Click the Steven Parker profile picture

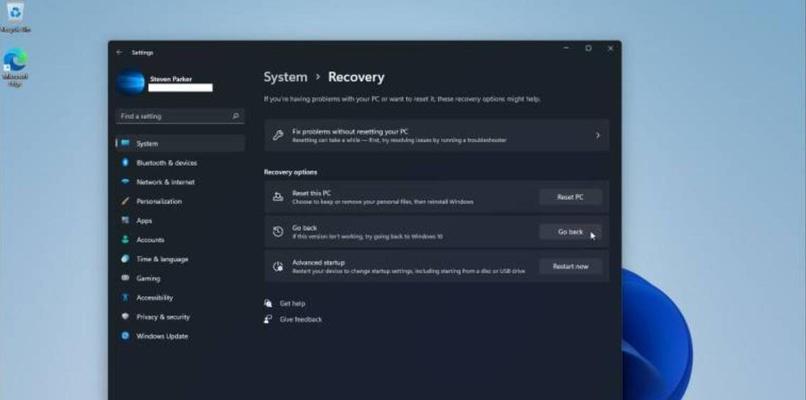coord(131,83)
